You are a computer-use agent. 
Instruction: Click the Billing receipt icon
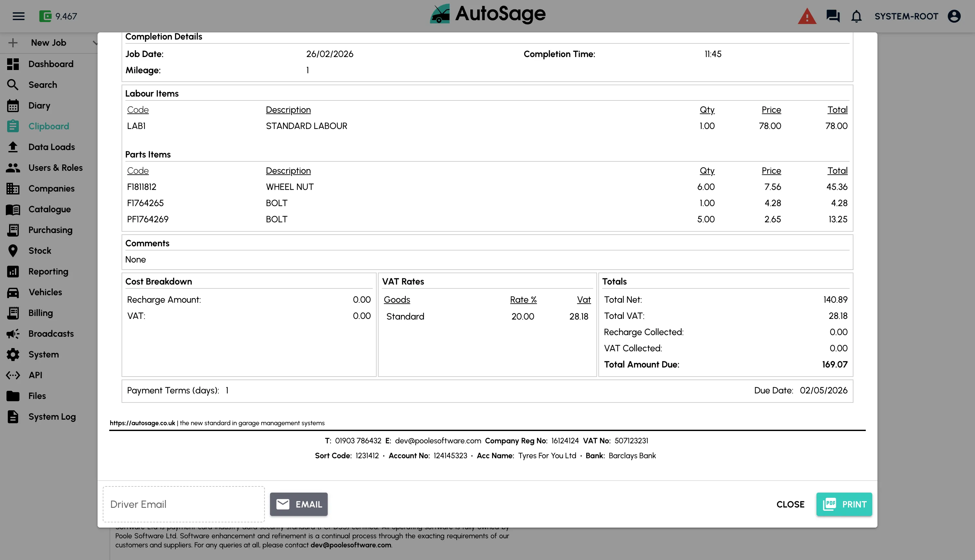[13, 313]
